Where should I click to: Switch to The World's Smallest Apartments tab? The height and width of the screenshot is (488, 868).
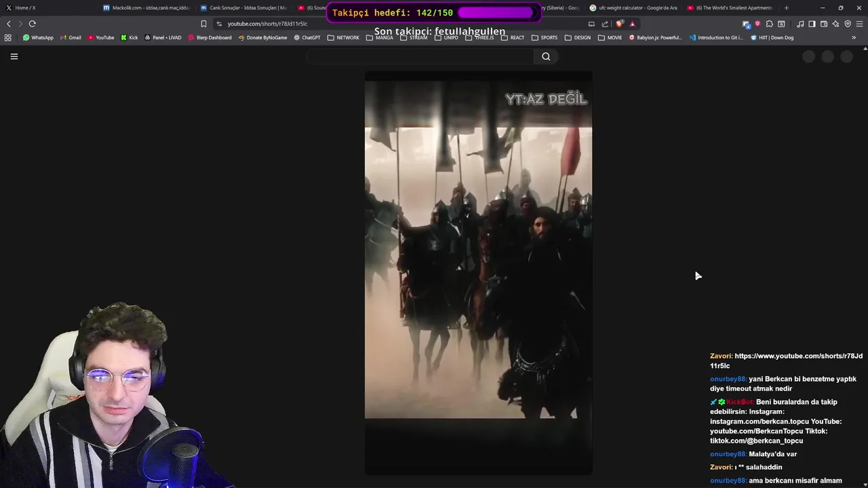pos(731,7)
